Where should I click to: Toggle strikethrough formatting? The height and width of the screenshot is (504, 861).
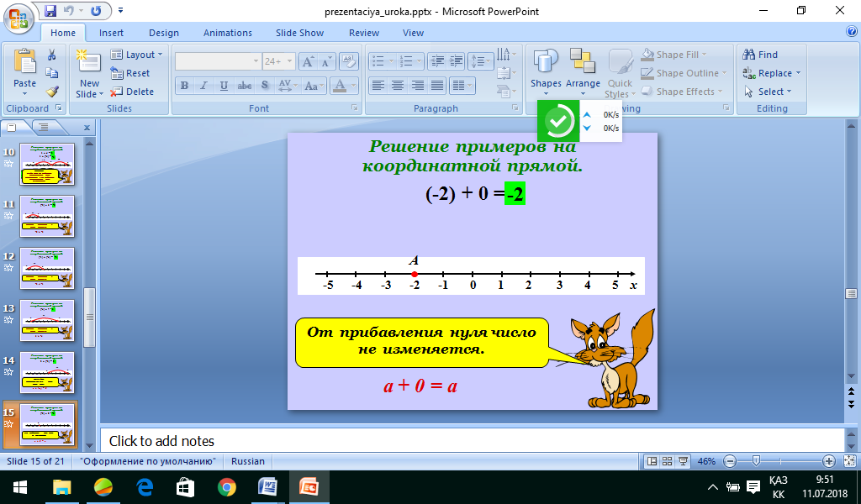point(245,86)
